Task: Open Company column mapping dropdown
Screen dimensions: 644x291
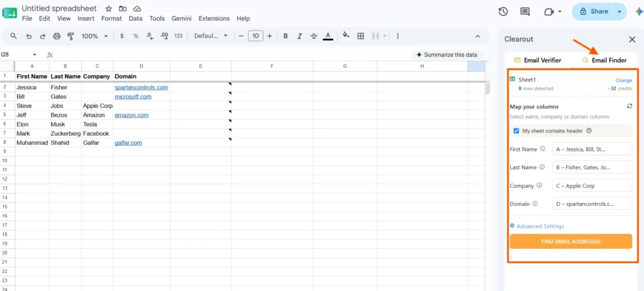Action: (x=592, y=185)
